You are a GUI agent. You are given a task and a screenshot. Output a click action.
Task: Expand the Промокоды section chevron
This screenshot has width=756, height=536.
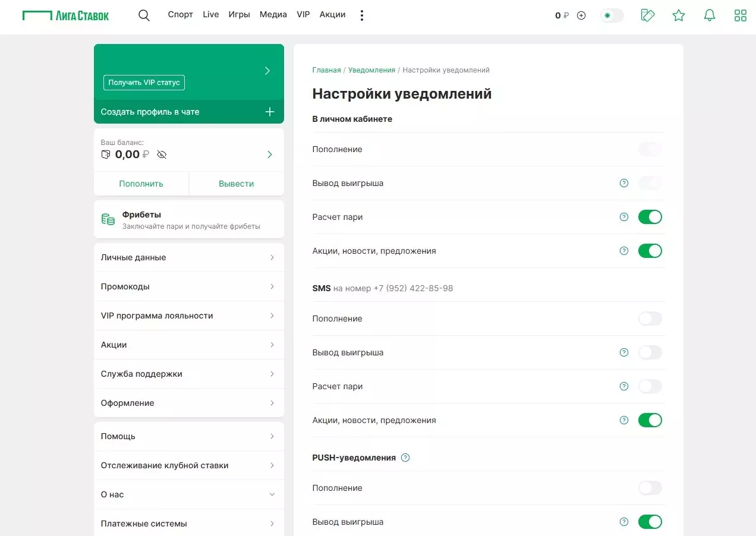[272, 286]
